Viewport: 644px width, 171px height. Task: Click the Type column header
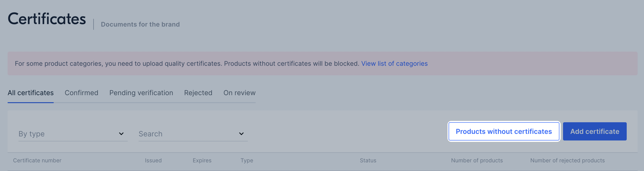[x=247, y=161]
